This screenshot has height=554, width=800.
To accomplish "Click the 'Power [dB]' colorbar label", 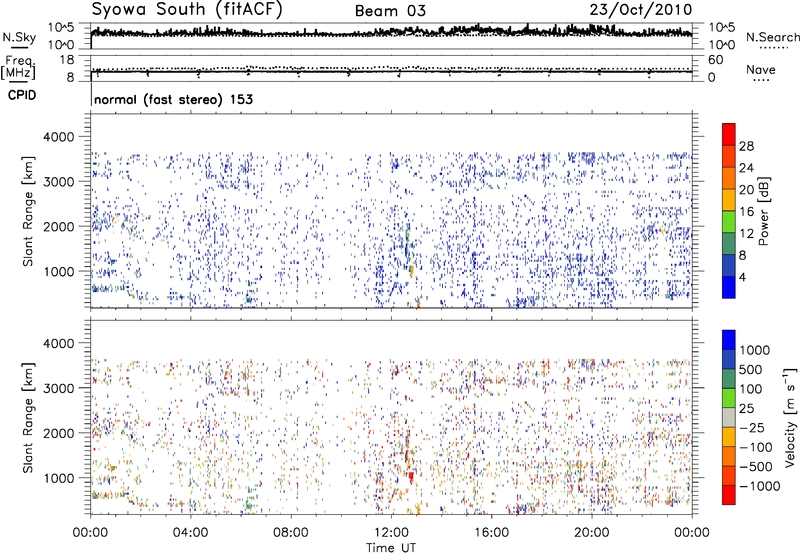I will tap(763, 211).
